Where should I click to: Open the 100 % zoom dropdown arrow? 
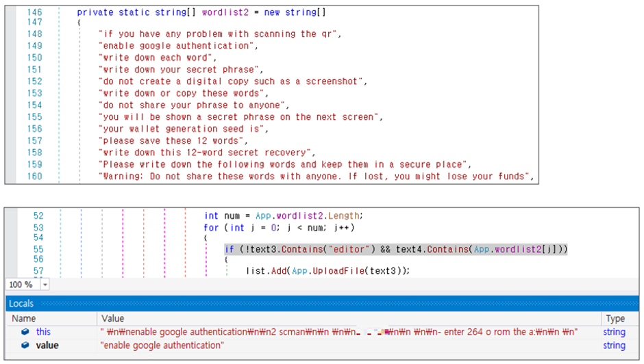(45, 285)
